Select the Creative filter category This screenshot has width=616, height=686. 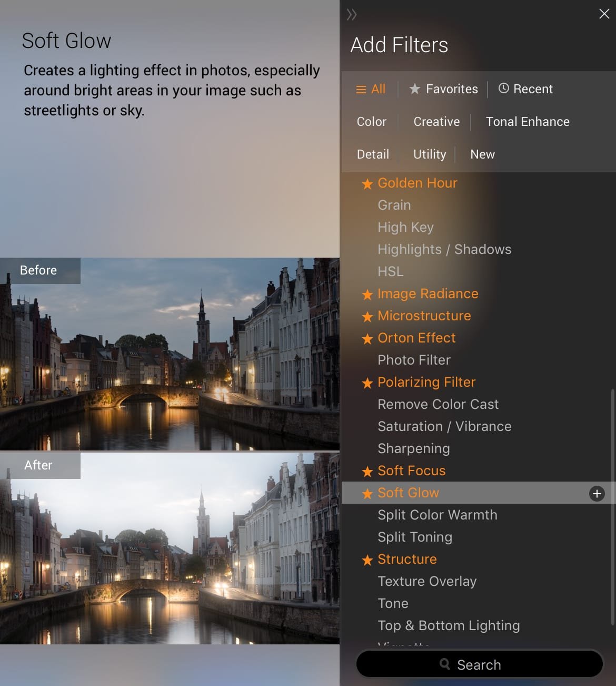point(436,122)
